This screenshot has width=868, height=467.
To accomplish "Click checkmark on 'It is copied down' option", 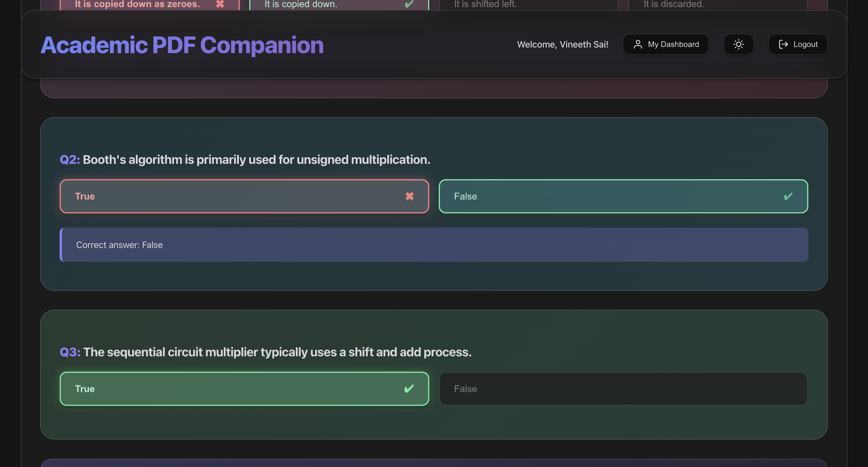I will (x=409, y=4).
